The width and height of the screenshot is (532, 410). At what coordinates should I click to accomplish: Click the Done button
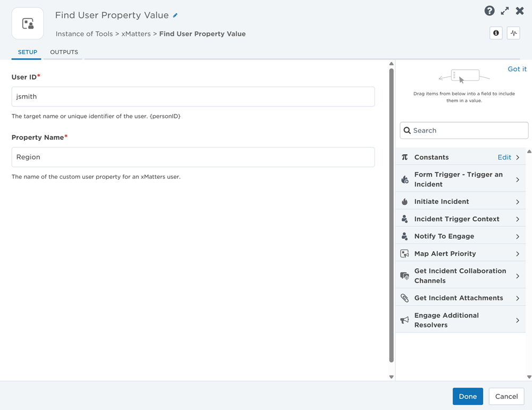pyautogui.click(x=468, y=396)
